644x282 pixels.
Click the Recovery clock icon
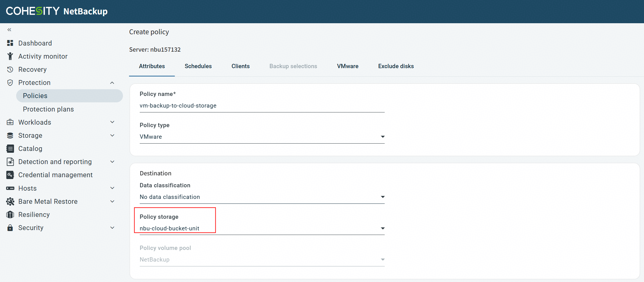coord(10,69)
